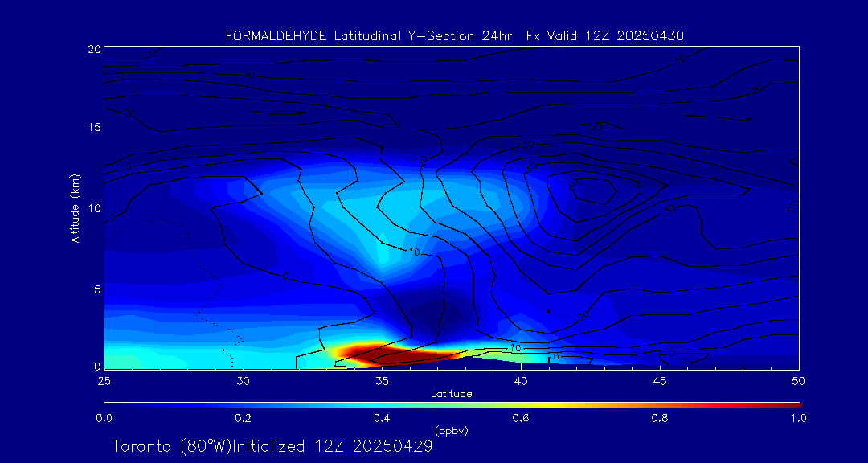Pick the 0.8 color bar value label
Screen dimensions: 868x463
click(660, 418)
